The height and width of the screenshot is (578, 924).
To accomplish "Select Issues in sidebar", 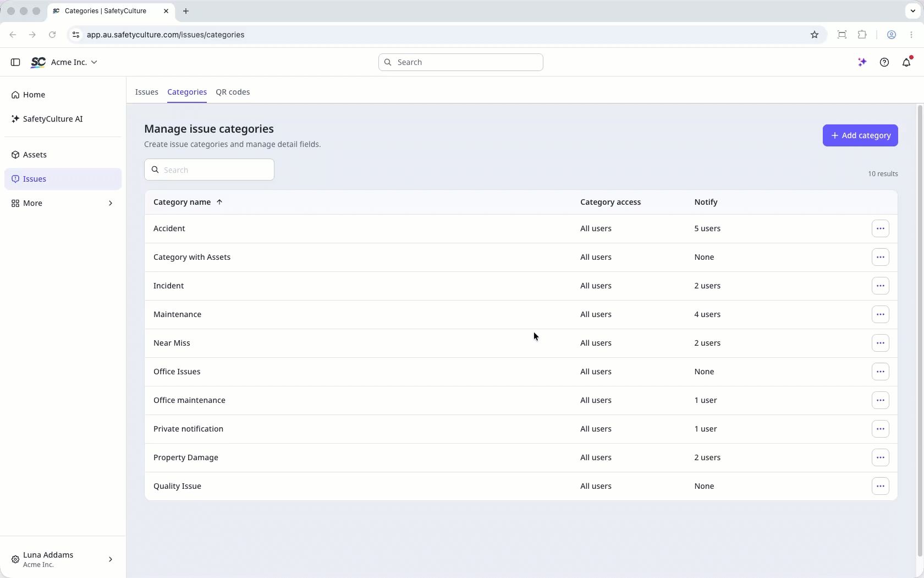I will 63,179.
